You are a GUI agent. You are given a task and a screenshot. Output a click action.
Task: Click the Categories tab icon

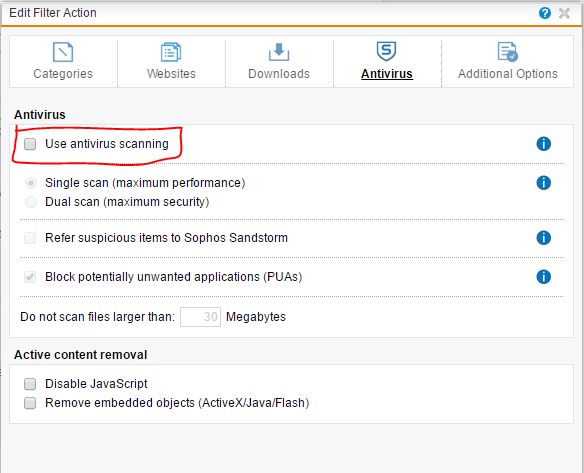[x=63, y=52]
